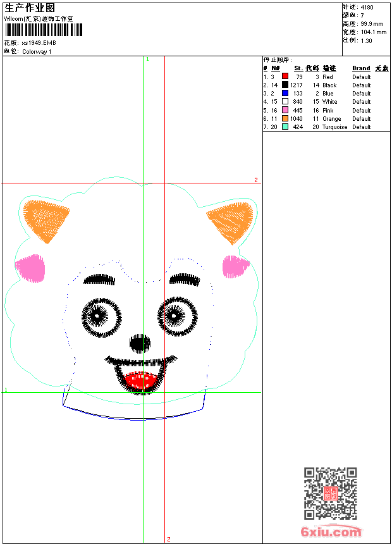This screenshot has height=544, width=392.
Task: Select the Blue description text
Action: (x=328, y=94)
